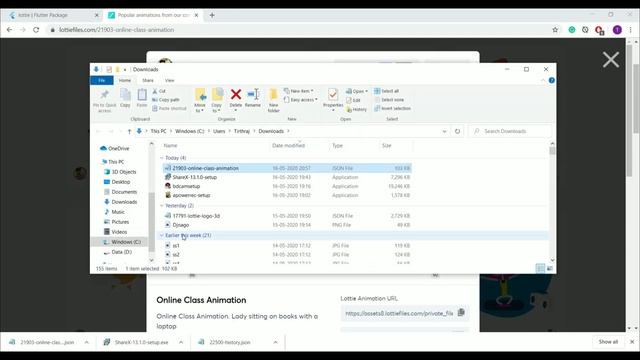Click This PC in breadcrumb path
640x360 pixels.
158,131
